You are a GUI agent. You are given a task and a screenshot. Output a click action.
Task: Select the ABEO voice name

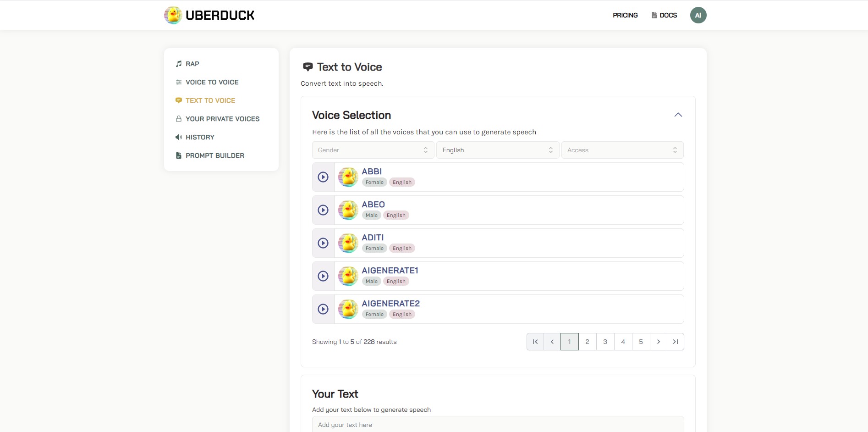373,205
